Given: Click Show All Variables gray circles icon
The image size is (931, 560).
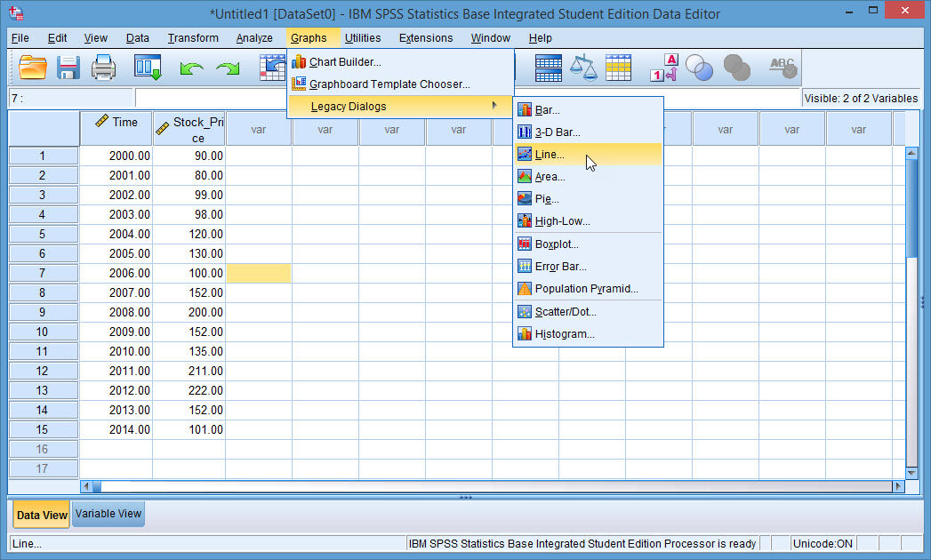Looking at the screenshot, I should 737,68.
